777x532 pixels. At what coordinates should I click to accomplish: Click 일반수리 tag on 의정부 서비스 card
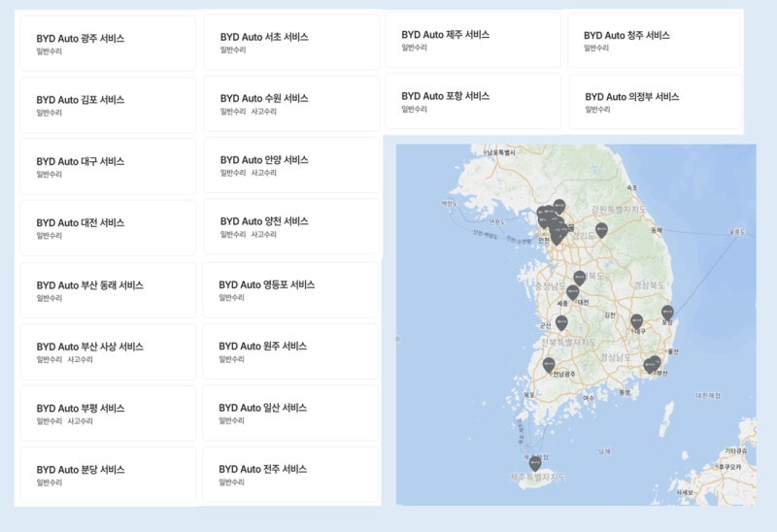click(x=597, y=110)
